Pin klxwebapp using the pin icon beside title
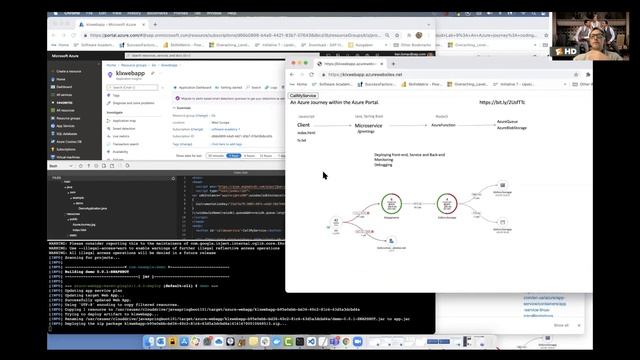 [153, 73]
